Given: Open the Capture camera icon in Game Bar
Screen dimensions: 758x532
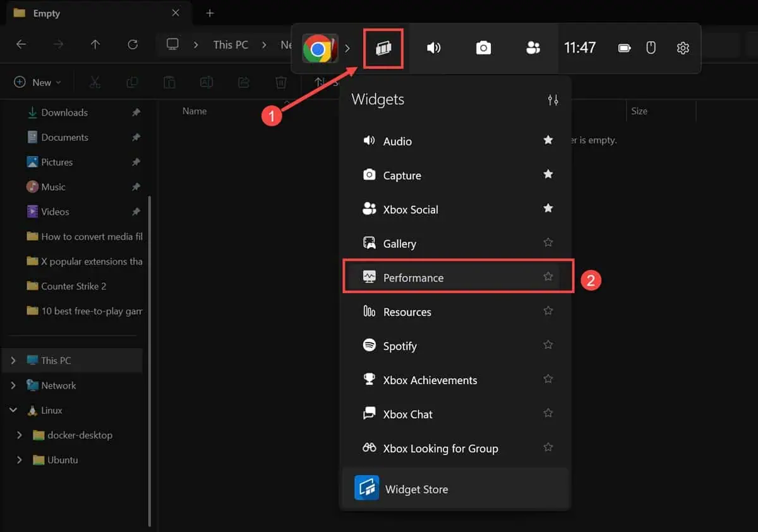Looking at the screenshot, I should coord(483,48).
